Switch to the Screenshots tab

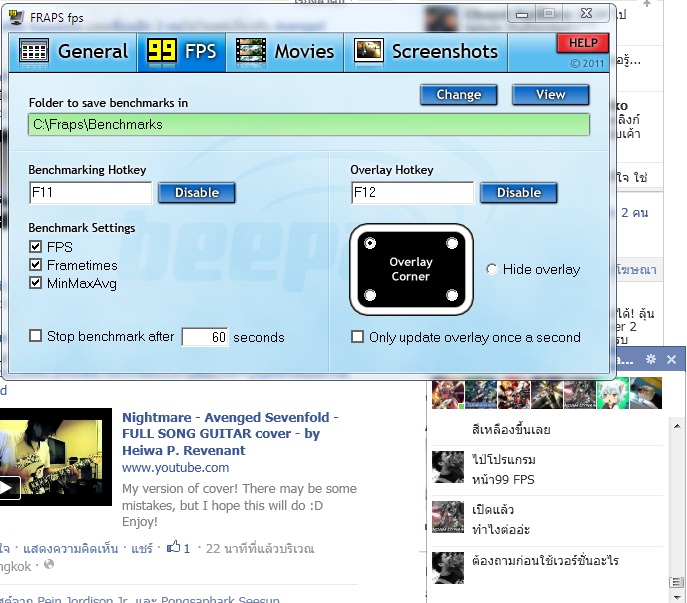[426, 52]
